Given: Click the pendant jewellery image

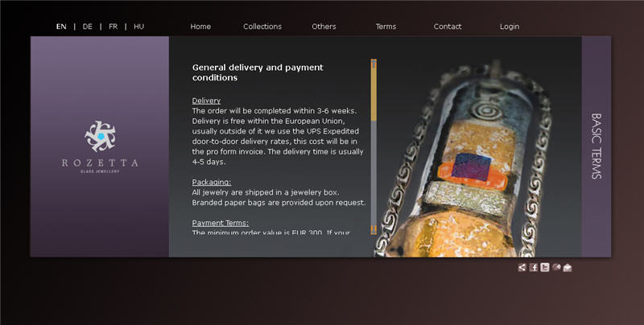Looking at the screenshot, I should click(x=477, y=158).
